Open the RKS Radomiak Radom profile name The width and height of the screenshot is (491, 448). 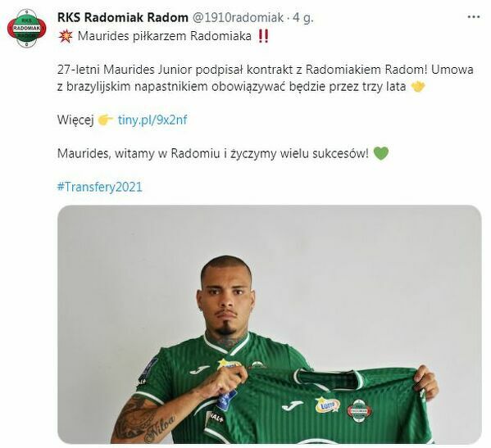coord(123,17)
